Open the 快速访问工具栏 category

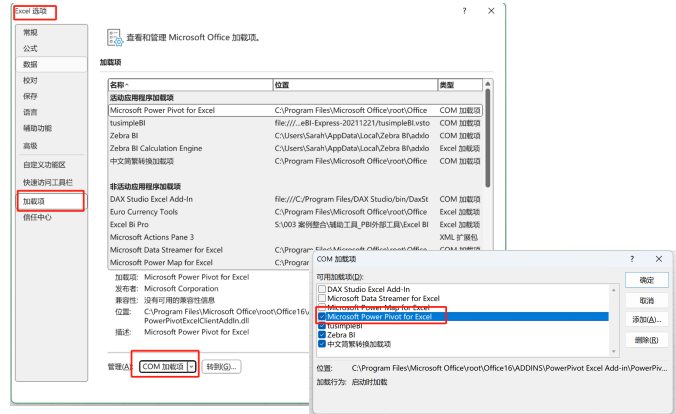pos(52,182)
